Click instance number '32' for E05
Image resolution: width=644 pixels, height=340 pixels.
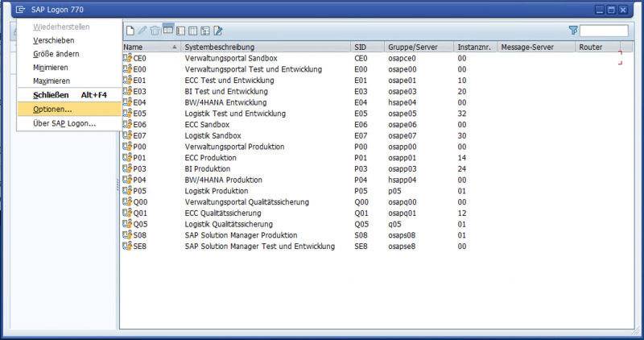coord(462,114)
